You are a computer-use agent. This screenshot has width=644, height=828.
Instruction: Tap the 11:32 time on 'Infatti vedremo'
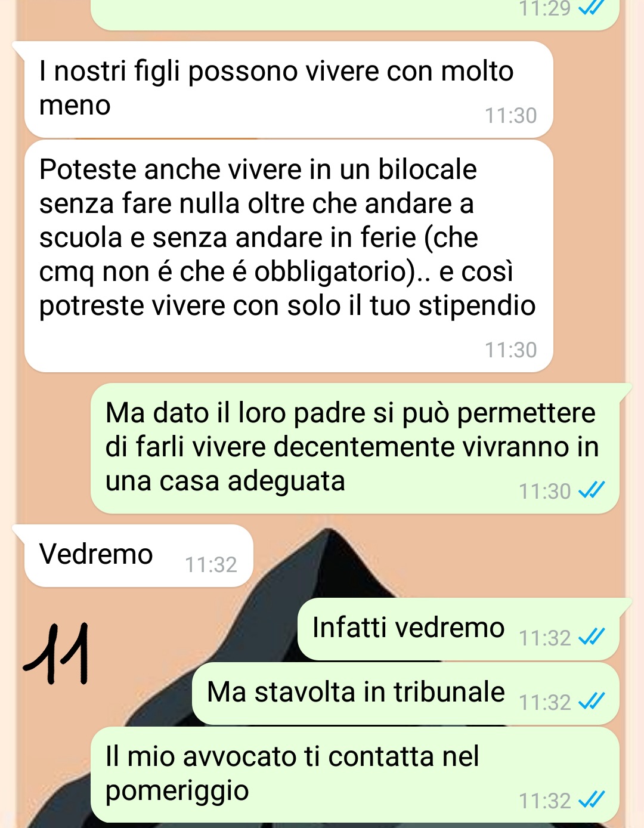pos(545,638)
